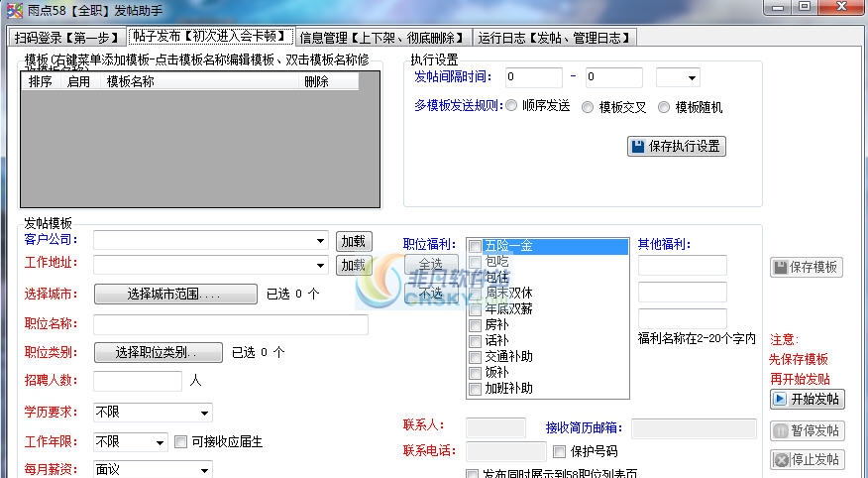Viewport: 868px width, 478px height.
Task: Click the 招聘人数 input field
Action: click(x=138, y=381)
